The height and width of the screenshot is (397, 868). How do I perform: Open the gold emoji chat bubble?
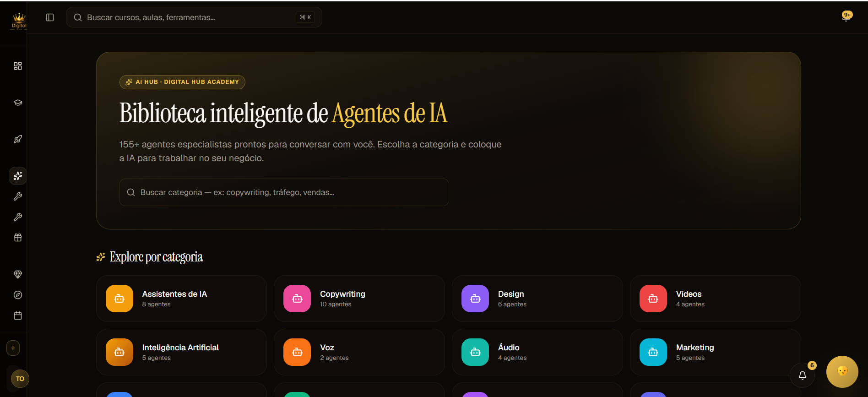(x=842, y=371)
